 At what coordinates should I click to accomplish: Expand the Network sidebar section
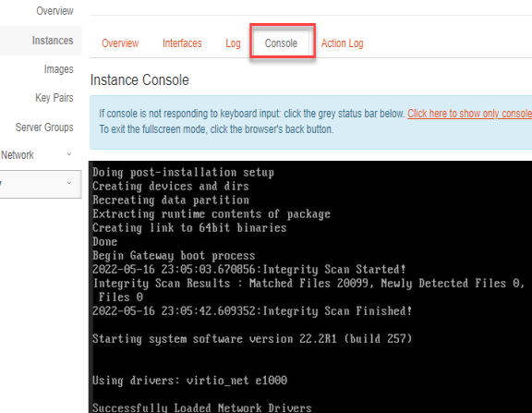[18, 155]
